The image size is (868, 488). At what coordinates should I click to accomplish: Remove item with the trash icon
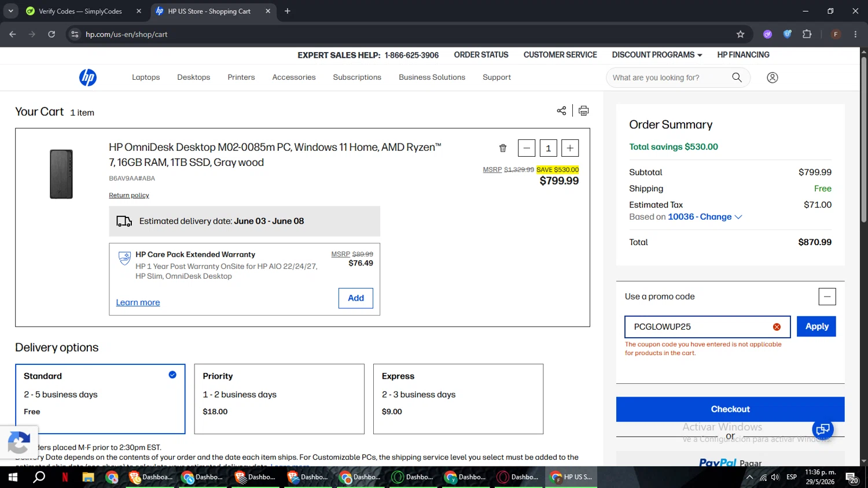[x=503, y=148]
